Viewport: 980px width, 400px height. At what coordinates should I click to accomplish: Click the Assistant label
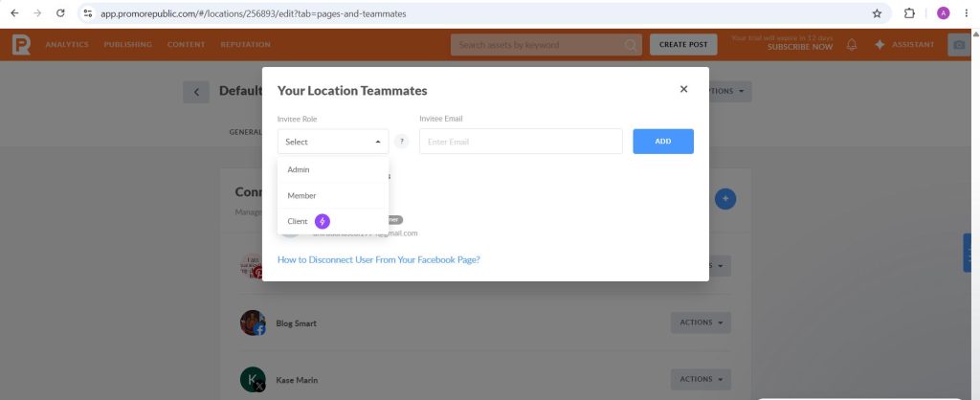pyautogui.click(x=913, y=44)
